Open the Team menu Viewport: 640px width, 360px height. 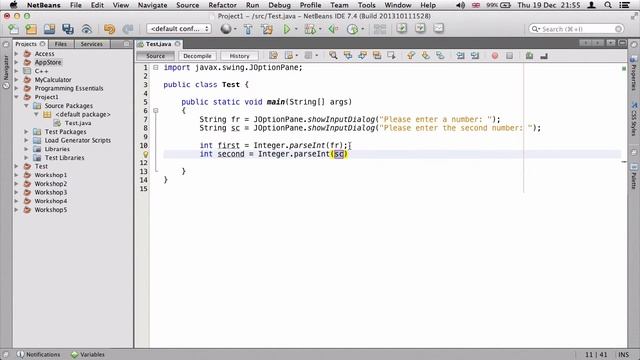(x=339, y=5)
